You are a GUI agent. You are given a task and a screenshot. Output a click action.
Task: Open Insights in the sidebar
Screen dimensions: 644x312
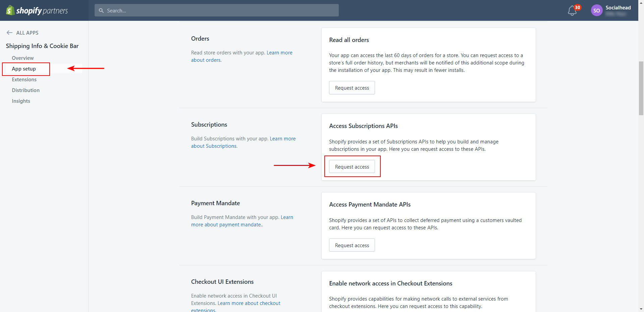[21, 101]
